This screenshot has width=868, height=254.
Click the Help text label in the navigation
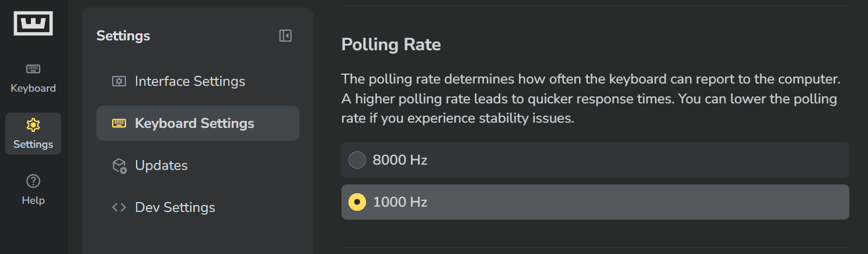33,200
